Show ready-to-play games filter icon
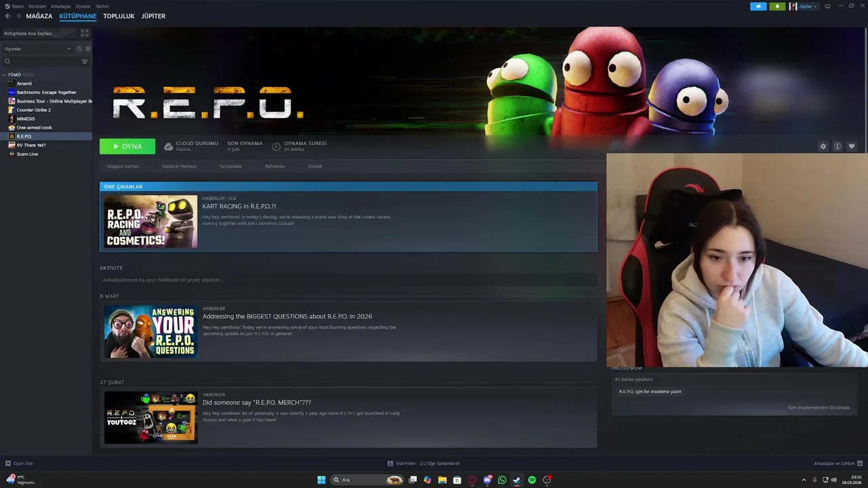This screenshot has width=868, height=488. pos(88,49)
